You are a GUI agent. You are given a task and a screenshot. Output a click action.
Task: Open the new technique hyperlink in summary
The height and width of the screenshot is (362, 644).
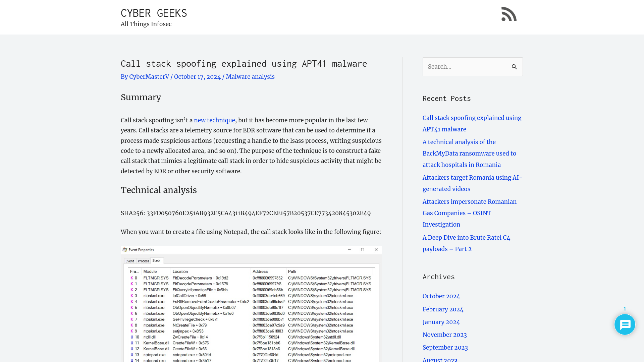214,120
